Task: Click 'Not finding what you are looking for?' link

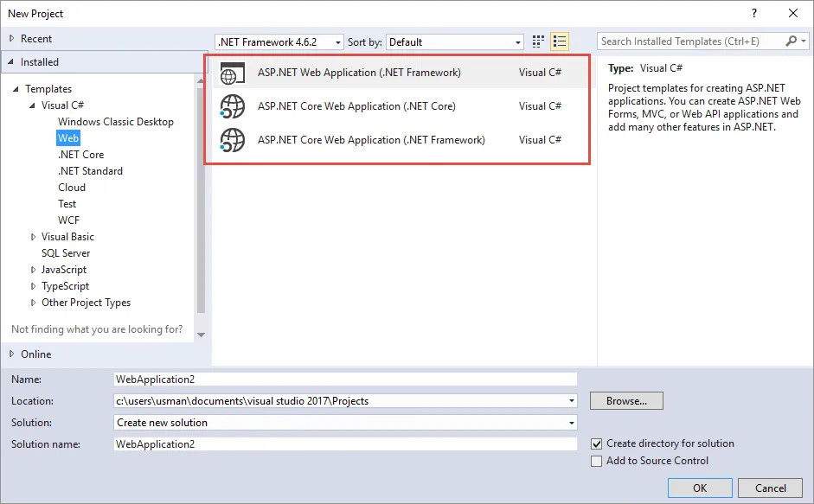Action: pyautogui.click(x=97, y=329)
